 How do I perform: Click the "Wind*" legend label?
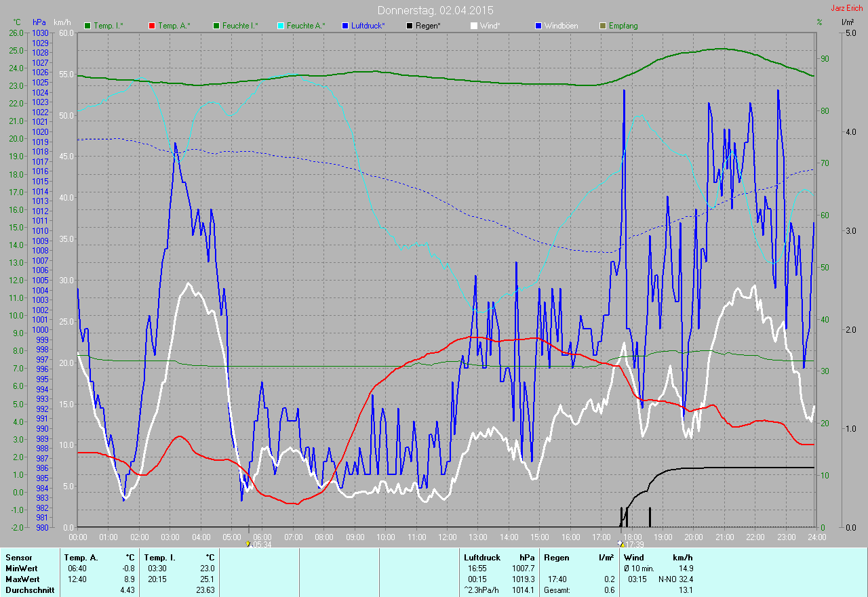click(490, 26)
